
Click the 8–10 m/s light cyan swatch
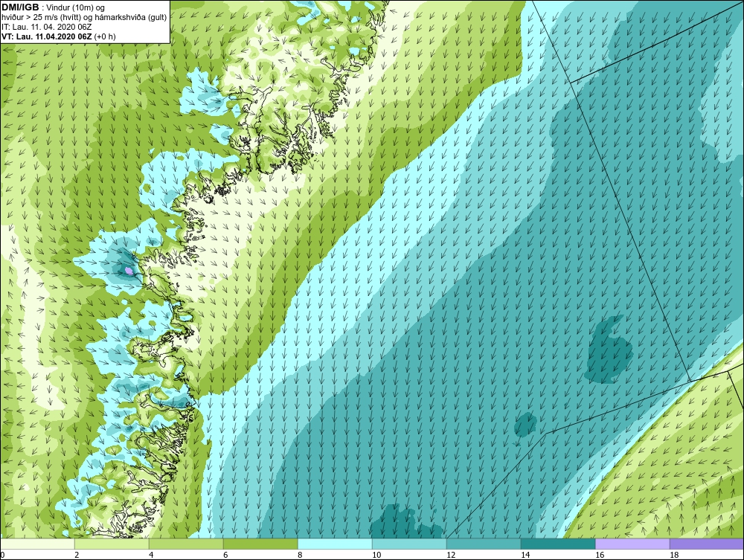click(x=335, y=544)
